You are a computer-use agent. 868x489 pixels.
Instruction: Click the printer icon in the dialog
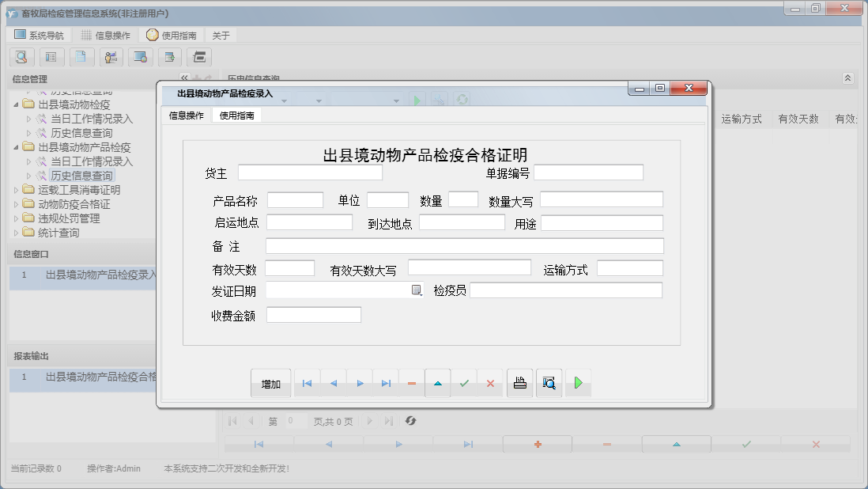pyautogui.click(x=520, y=383)
